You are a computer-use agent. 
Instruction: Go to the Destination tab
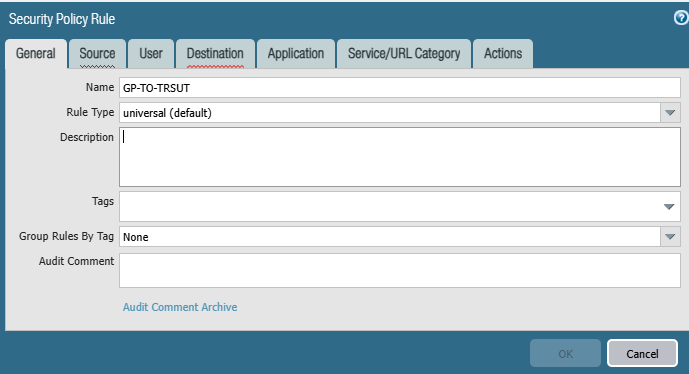[215, 54]
